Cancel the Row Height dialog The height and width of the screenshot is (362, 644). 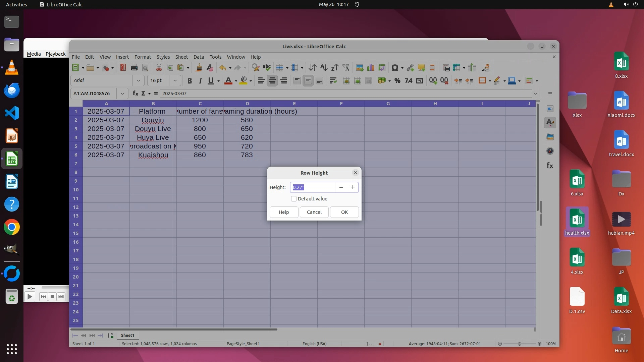[x=314, y=212]
